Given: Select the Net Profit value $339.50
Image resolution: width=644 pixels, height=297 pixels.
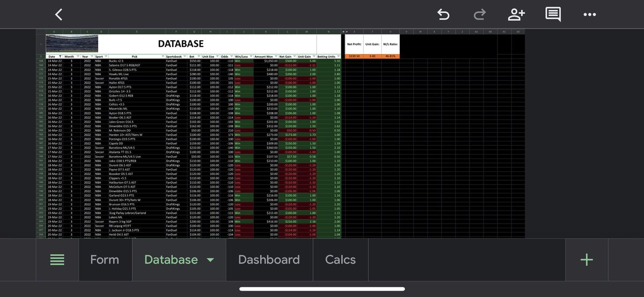Looking at the screenshot, I should (x=354, y=56).
